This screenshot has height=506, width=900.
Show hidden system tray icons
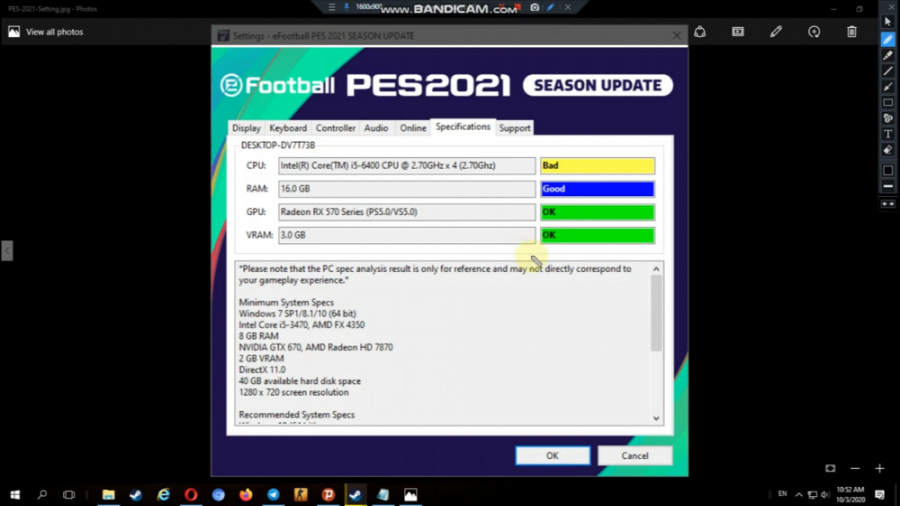pyautogui.click(x=798, y=495)
